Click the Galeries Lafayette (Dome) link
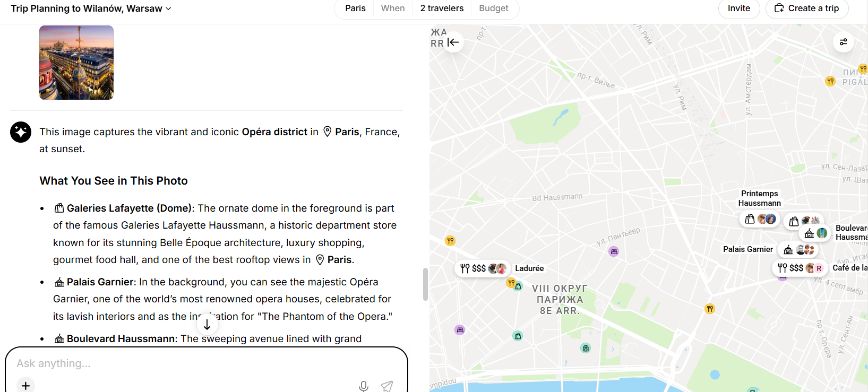The image size is (868, 392). [129, 208]
